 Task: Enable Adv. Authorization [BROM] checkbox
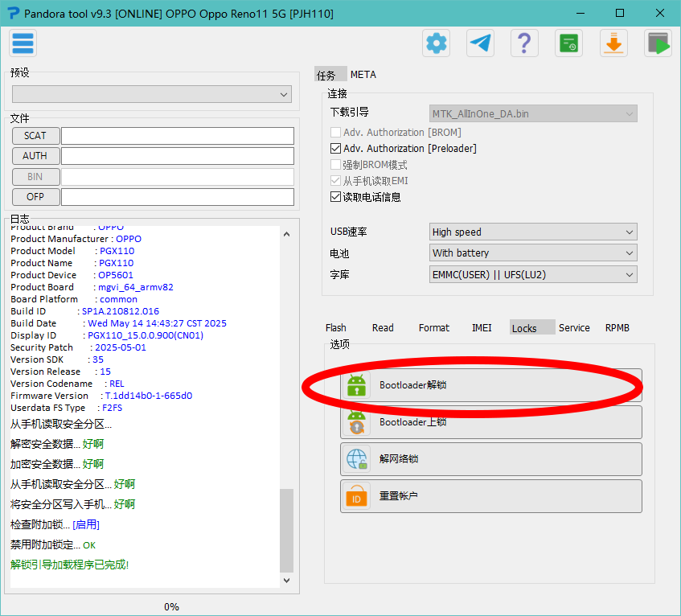coord(335,132)
